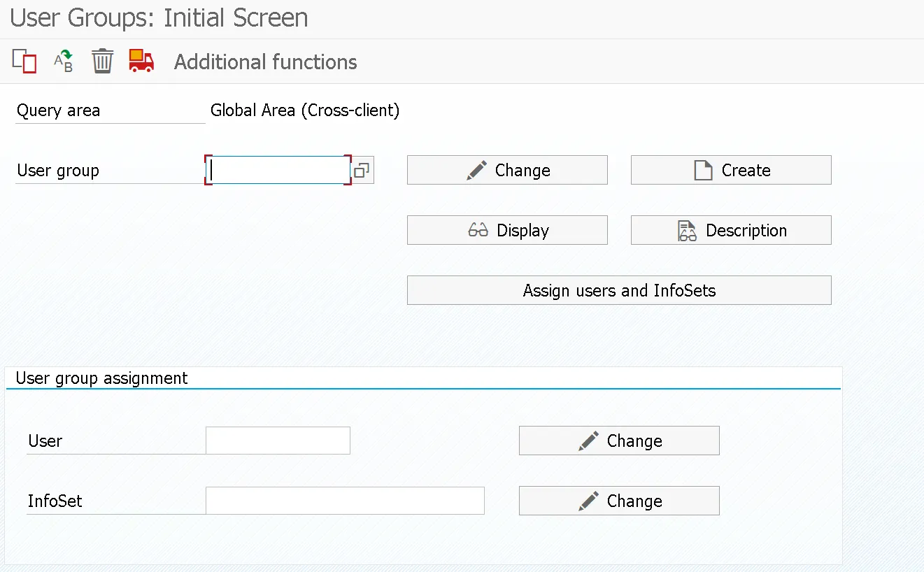Click into the User input field
The height and width of the screenshot is (572, 924).
pyautogui.click(x=278, y=441)
